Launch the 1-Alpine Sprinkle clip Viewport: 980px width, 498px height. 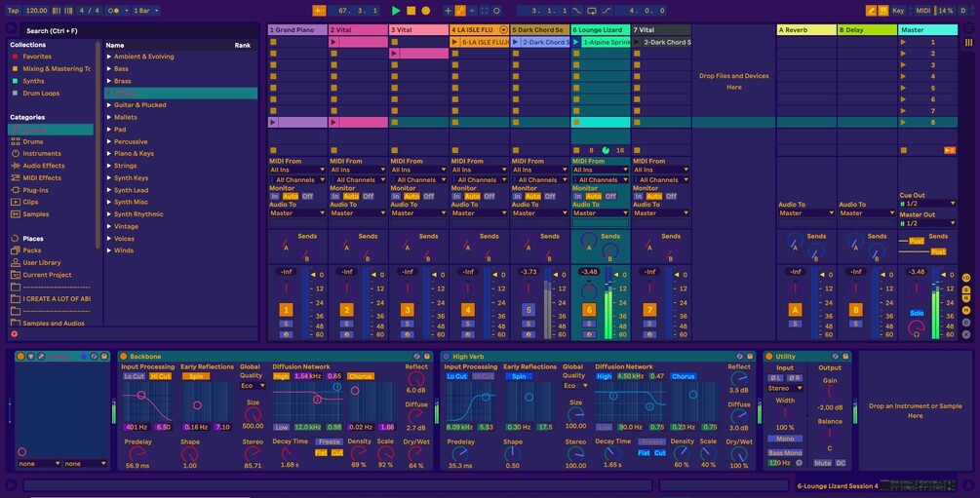click(x=576, y=42)
